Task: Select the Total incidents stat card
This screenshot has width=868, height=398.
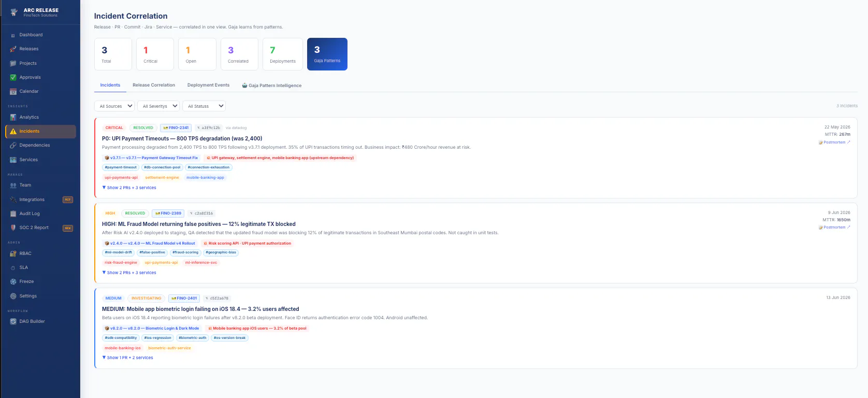Action: pyautogui.click(x=113, y=54)
